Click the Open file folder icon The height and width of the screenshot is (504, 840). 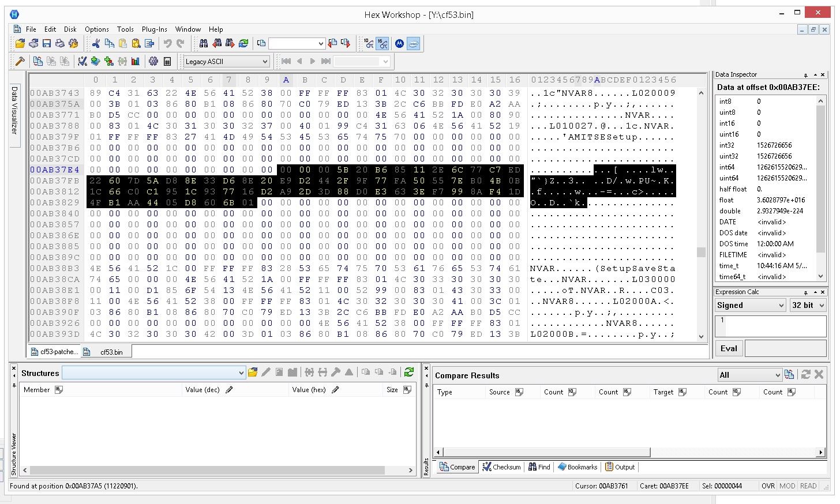pos(20,43)
